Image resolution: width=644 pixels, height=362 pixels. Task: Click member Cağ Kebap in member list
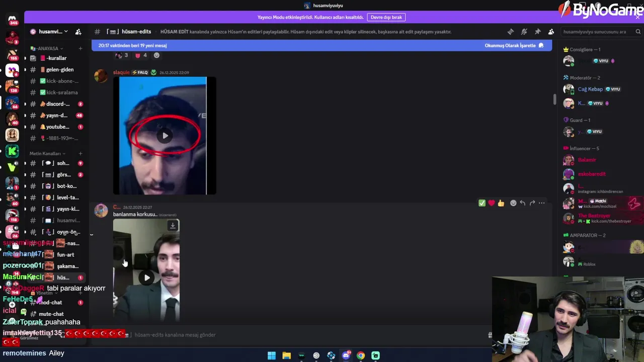pyautogui.click(x=590, y=89)
